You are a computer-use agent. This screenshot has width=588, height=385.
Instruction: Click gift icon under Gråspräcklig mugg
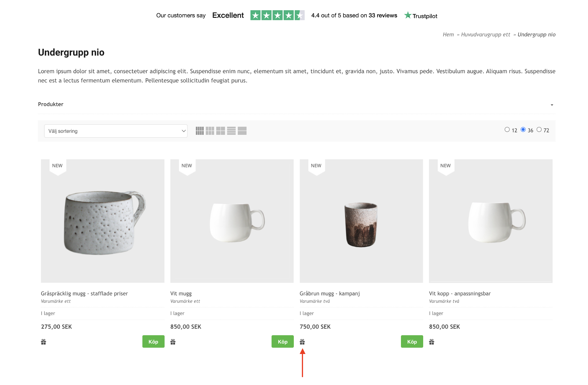coord(44,342)
